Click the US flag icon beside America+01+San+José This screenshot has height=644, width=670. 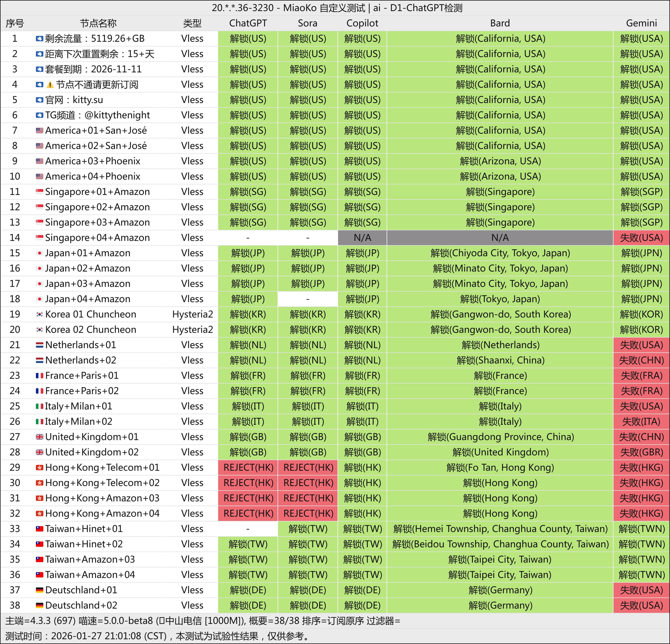pos(40,130)
